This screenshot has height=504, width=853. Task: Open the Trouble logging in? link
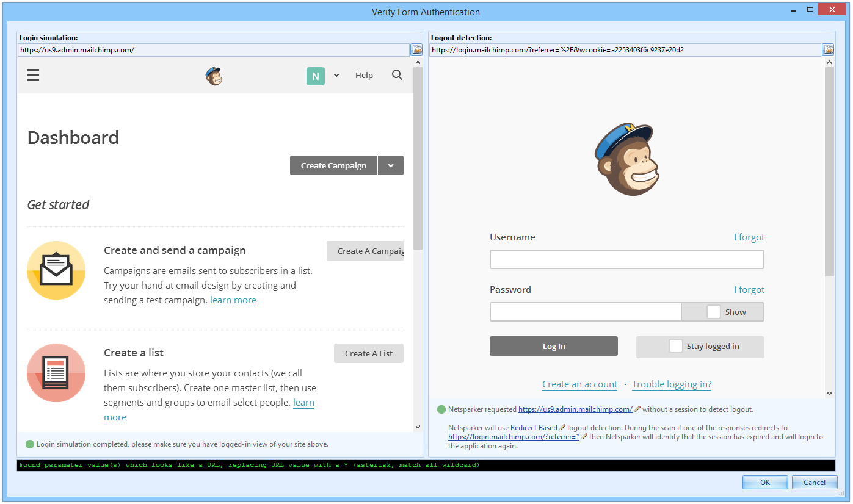coord(671,384)
